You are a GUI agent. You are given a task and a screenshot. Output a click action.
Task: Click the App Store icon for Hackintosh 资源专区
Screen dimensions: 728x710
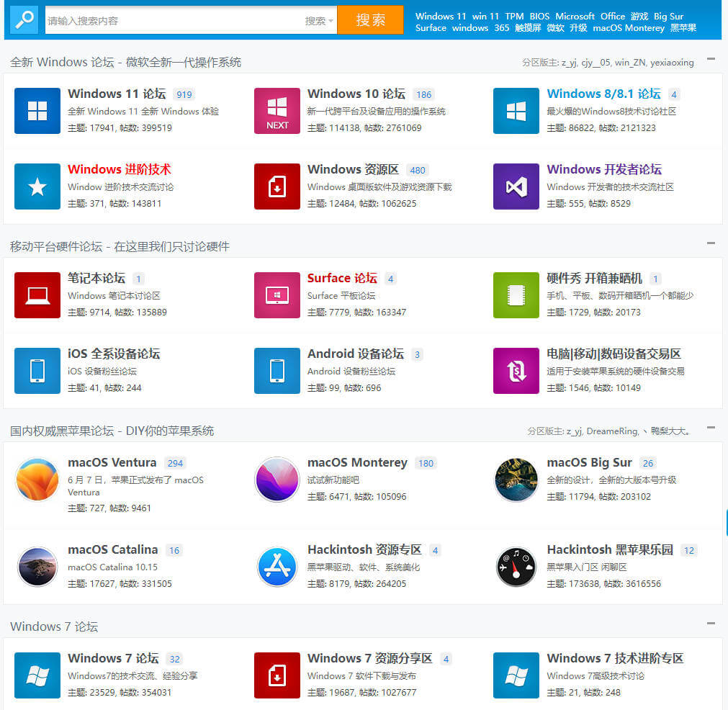point(277,567)
